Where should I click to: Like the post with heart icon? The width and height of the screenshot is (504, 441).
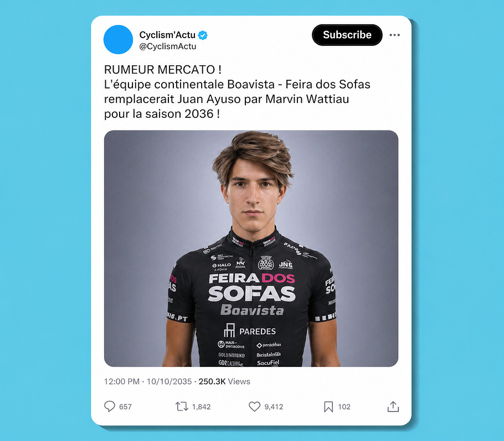(x=255, y=406)
